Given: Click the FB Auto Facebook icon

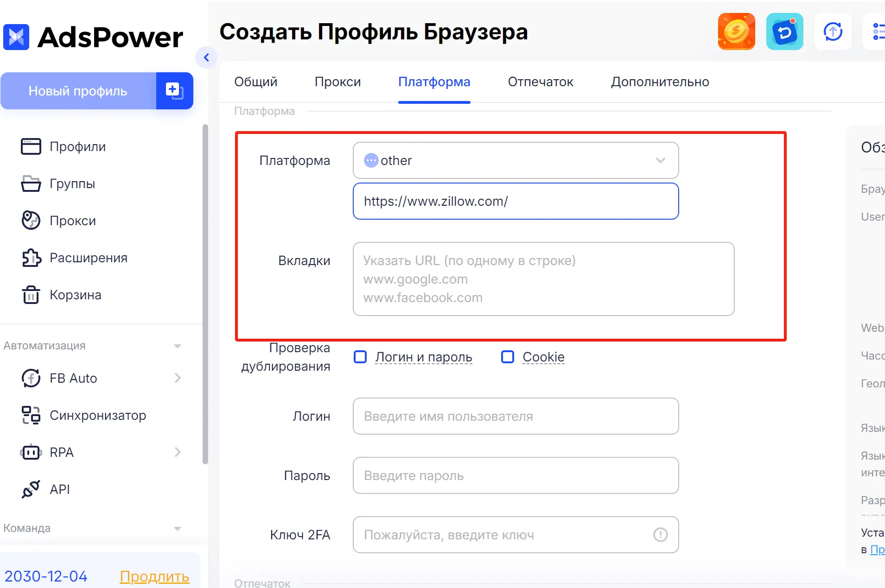Looking at the screenshot, I should coord(31,378).
